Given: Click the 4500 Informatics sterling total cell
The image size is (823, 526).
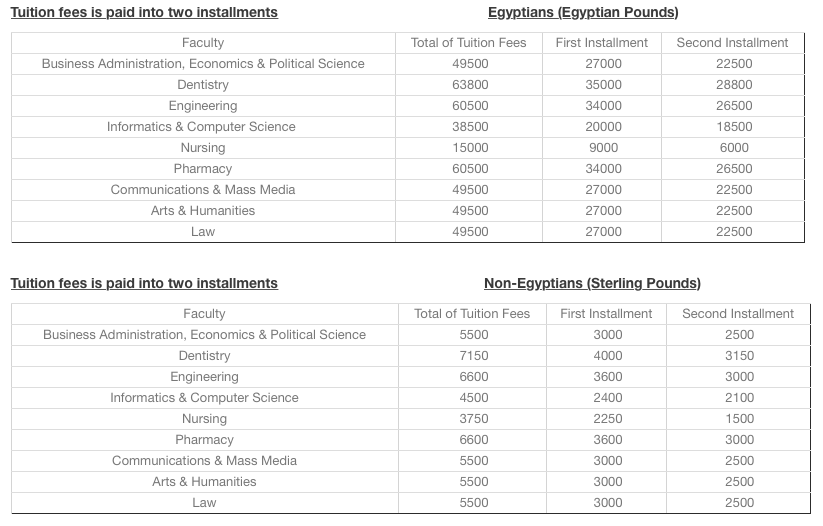Looking at the screenshot, I should coord(474,398).
